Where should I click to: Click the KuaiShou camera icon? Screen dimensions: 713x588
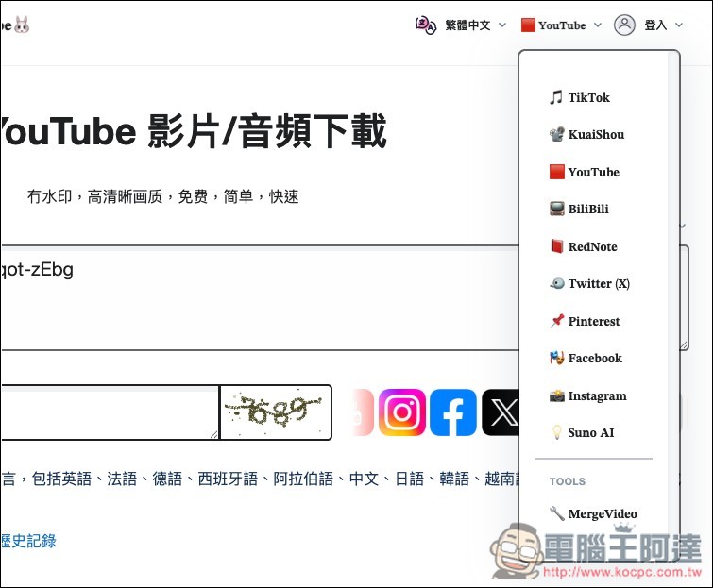(556, 134)
